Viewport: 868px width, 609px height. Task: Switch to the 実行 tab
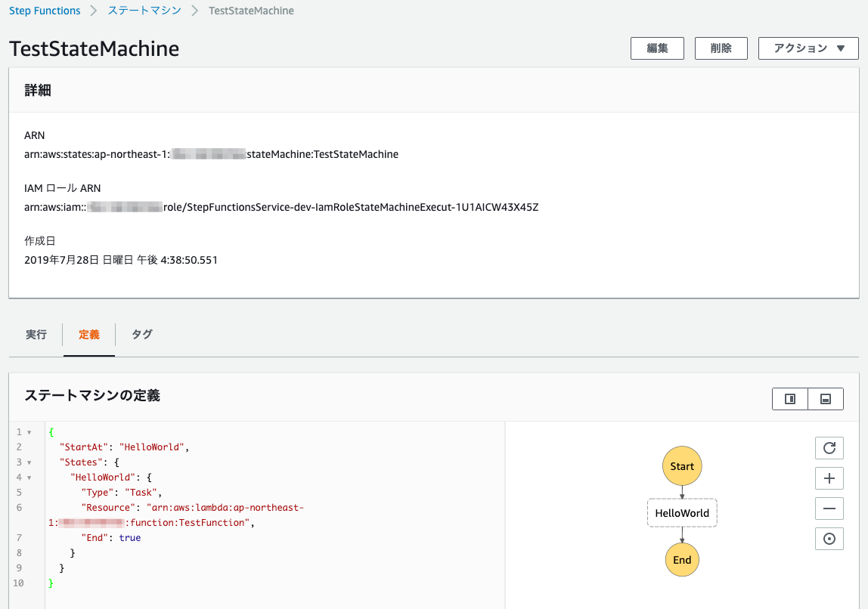(x=36, y=334)
